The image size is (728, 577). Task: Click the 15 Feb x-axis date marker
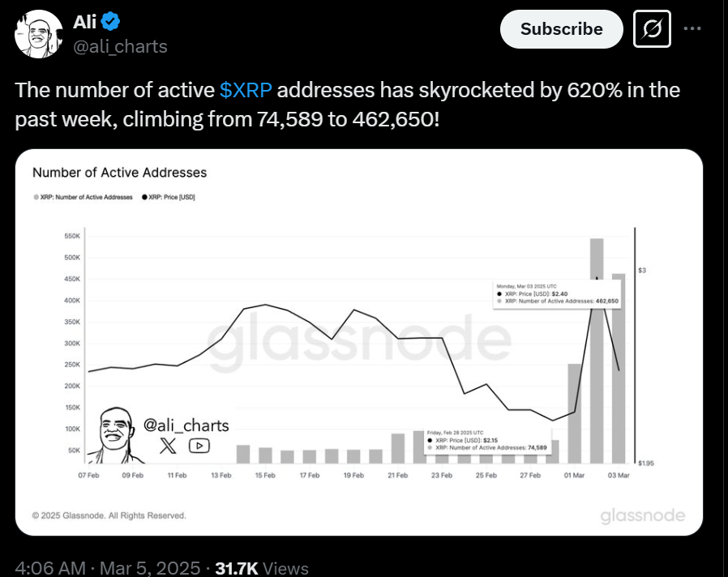265,476
